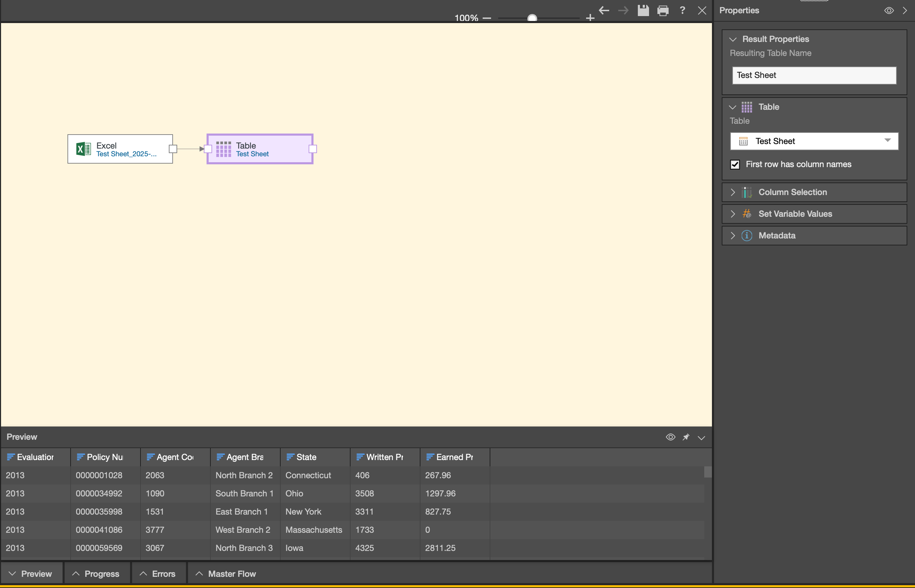Image resolution: width=915 pixels, height=588 pixels.
Task: Click the Table node input connector square
Action: [208, 149]
